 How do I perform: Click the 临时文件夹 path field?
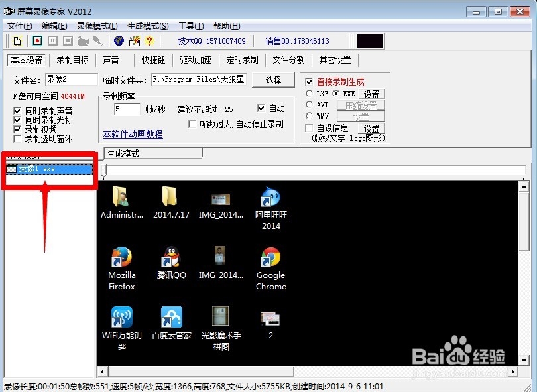(199, 80)
